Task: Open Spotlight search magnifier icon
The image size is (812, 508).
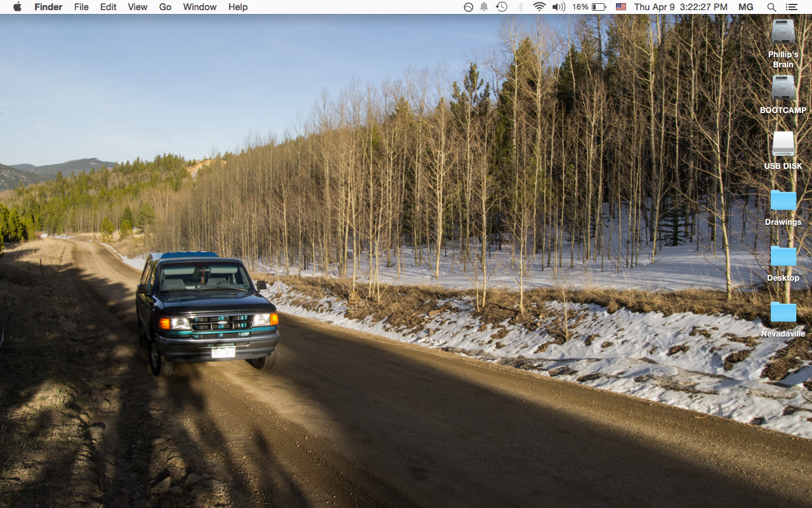Action: pyautogui.click(x=771, y=7)
